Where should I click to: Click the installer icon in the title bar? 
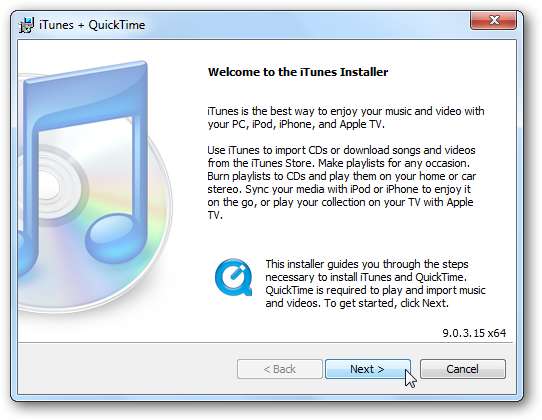click(27, 25)
